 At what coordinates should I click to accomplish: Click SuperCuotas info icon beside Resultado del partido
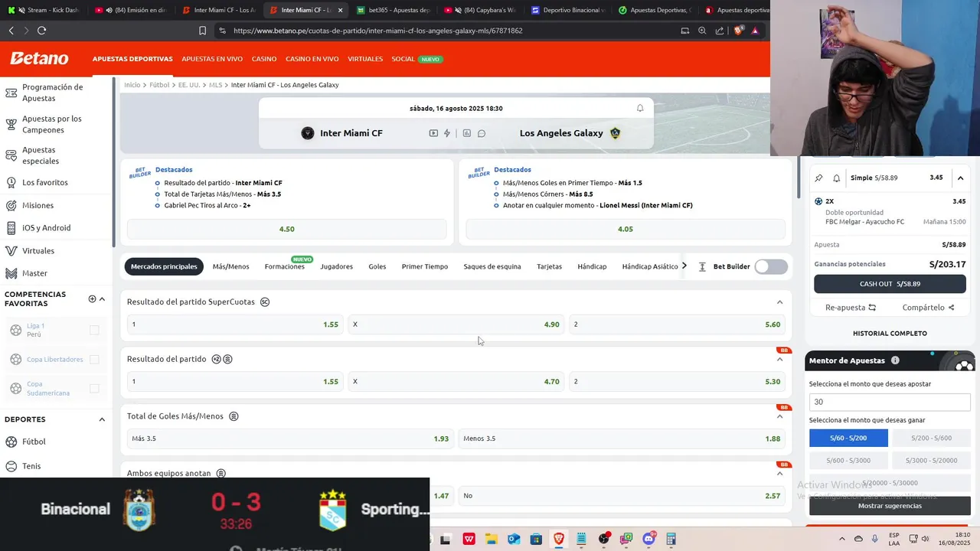coord(265,302)
